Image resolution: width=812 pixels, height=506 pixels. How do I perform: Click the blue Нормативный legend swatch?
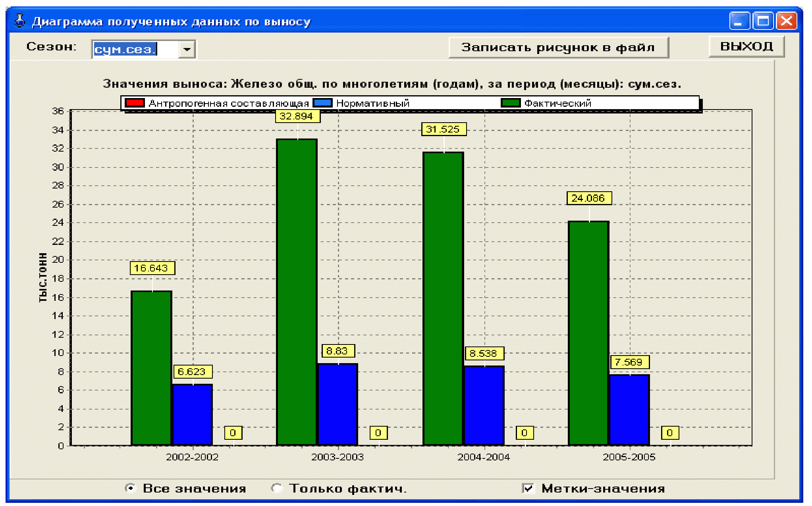pos(322,103)
